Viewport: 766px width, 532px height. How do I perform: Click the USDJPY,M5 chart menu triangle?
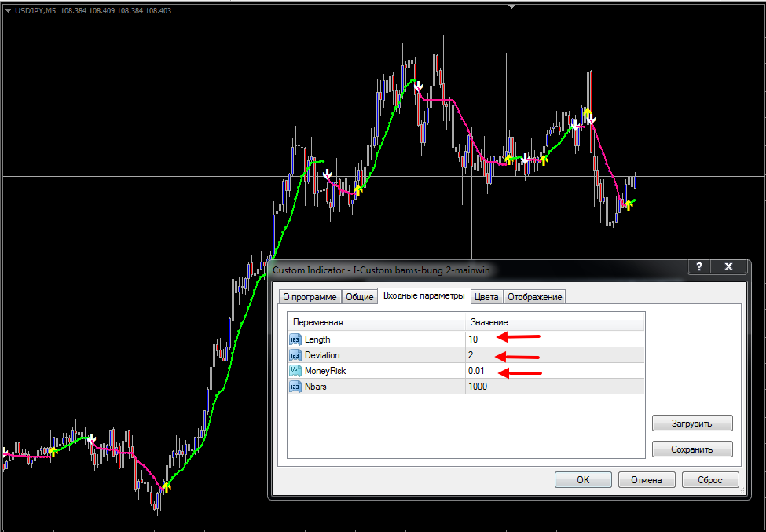(x=7, y=10)
